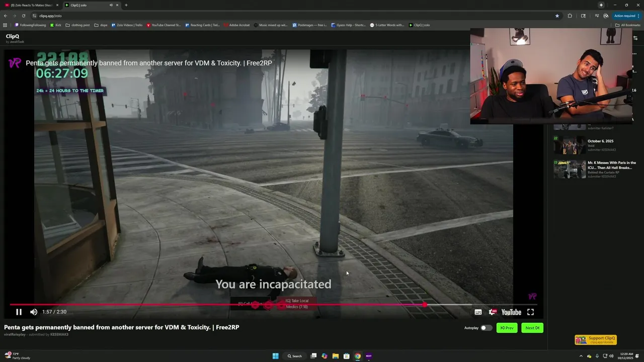Enter fullscreen video mode
This screenshot has height=362, width=644.
click(x=530, y=312)
